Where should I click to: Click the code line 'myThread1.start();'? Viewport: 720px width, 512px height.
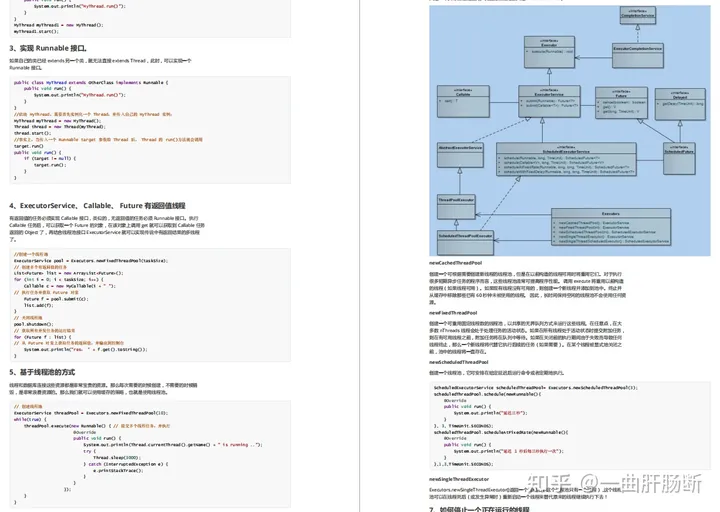click(x=36, y=31)
